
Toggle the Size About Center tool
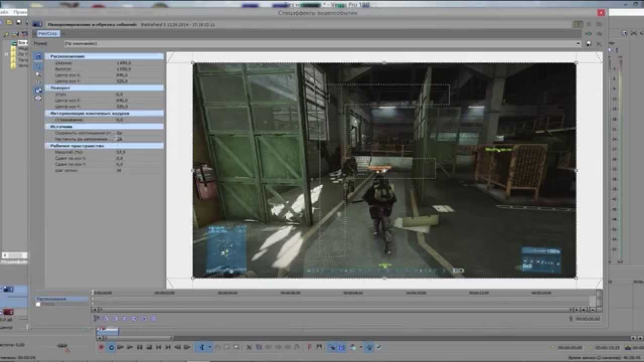click(x=38, y=98)
